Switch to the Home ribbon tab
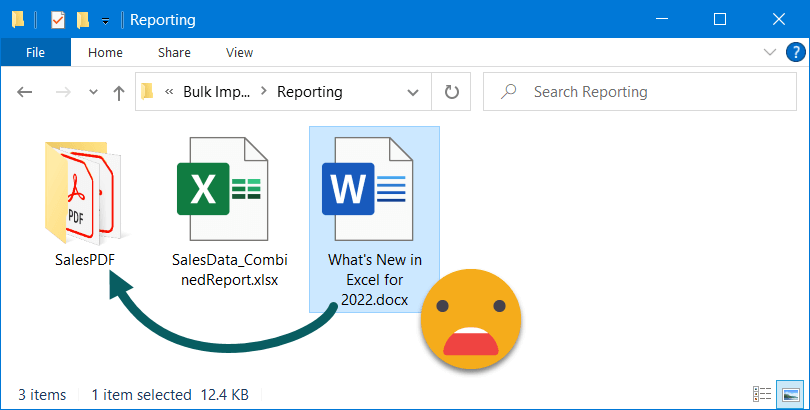810x410 pixels. [105, 52]
